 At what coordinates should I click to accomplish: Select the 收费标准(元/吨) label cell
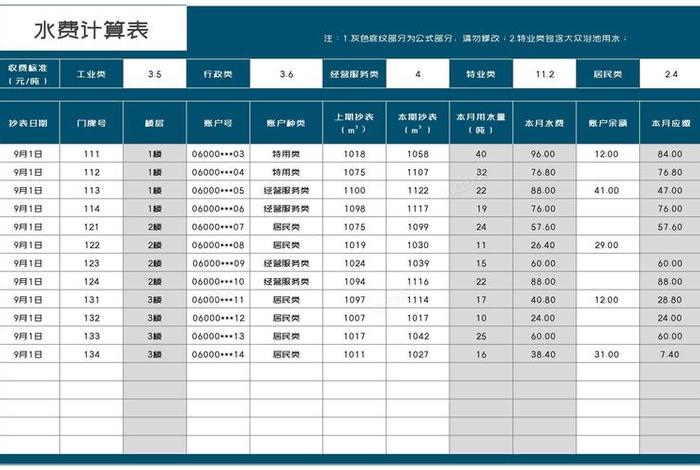pyautogui.click(x=29, y=74)
